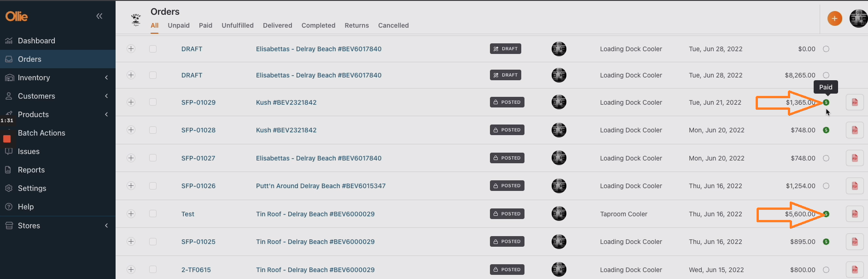Expand order SFP-01027 details with its plus icon
The height and width of the screenshot is (279, 868).
pyautogui.click(x=131, y=158)
